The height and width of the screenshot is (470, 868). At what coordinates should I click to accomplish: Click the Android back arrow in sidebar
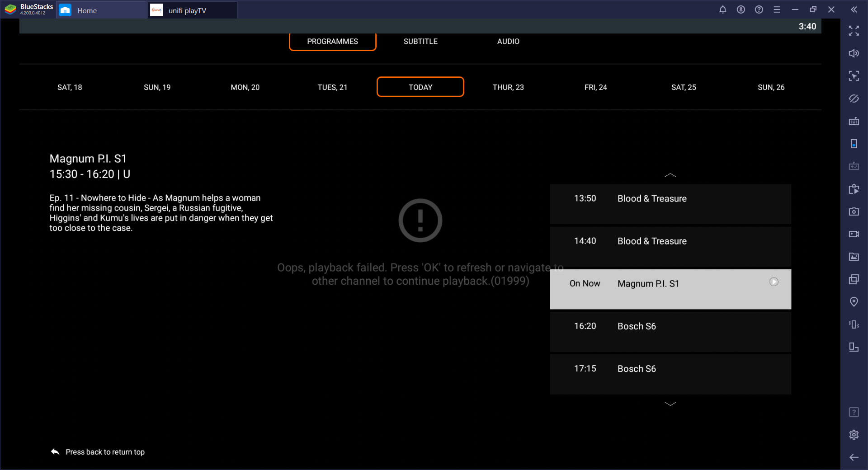[x=854, y=457]
